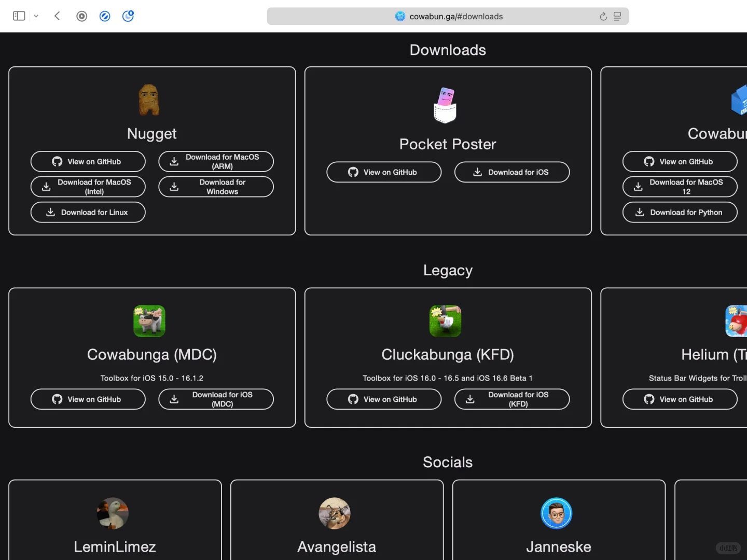Go back using the Safari back arrow
This screenshot has width=747, height=560.
[x=57, y=16]
